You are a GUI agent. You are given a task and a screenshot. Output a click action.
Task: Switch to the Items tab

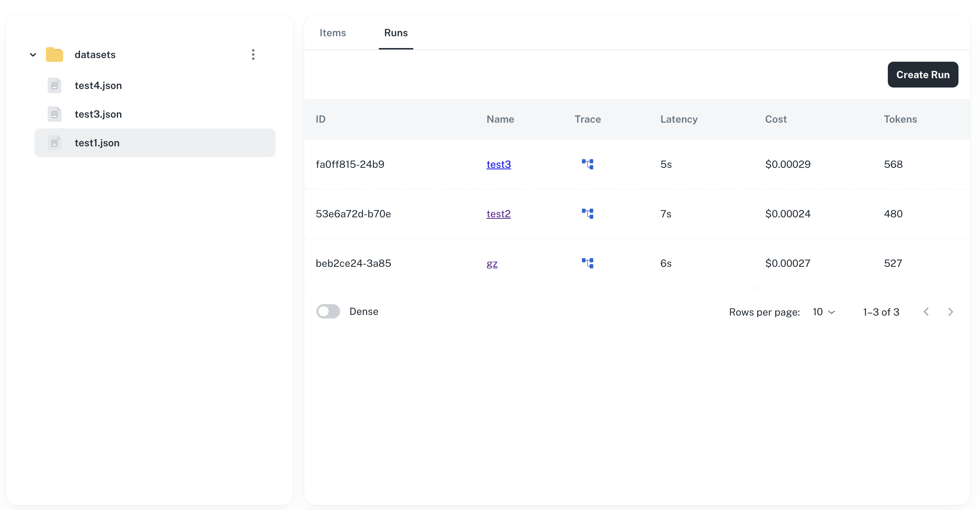[333, 33]
